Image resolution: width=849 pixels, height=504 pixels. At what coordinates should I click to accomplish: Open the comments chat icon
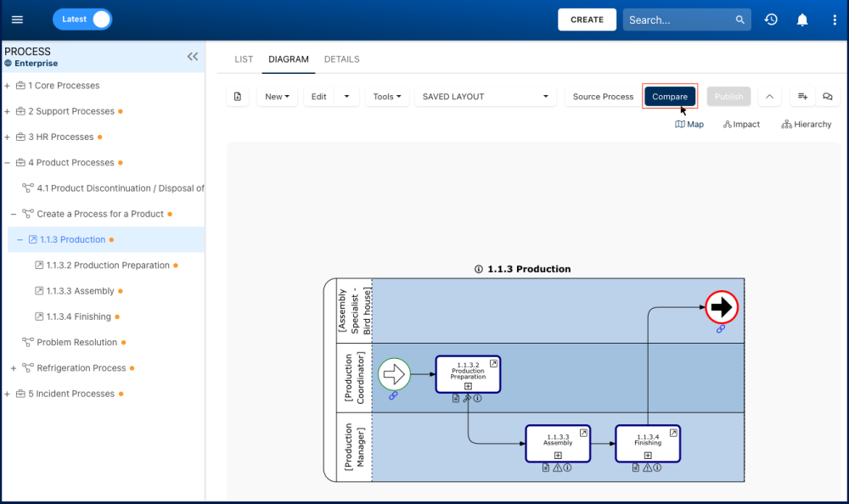(827, 97)
